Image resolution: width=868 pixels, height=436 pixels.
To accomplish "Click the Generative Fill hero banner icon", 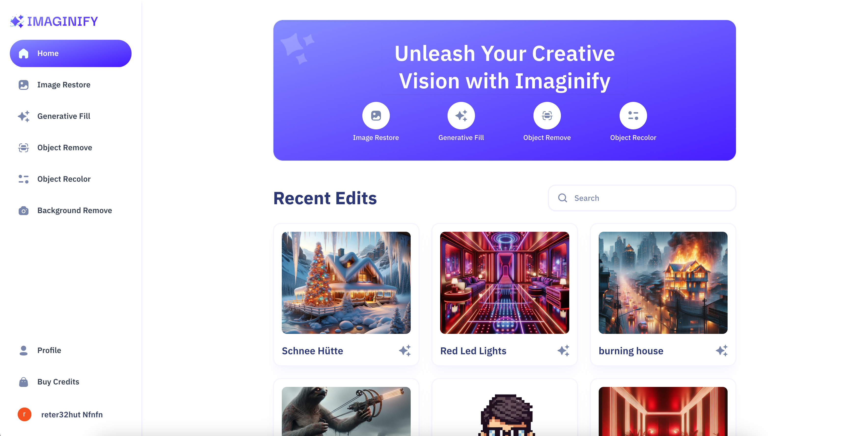I will click(x=461, y=116).
